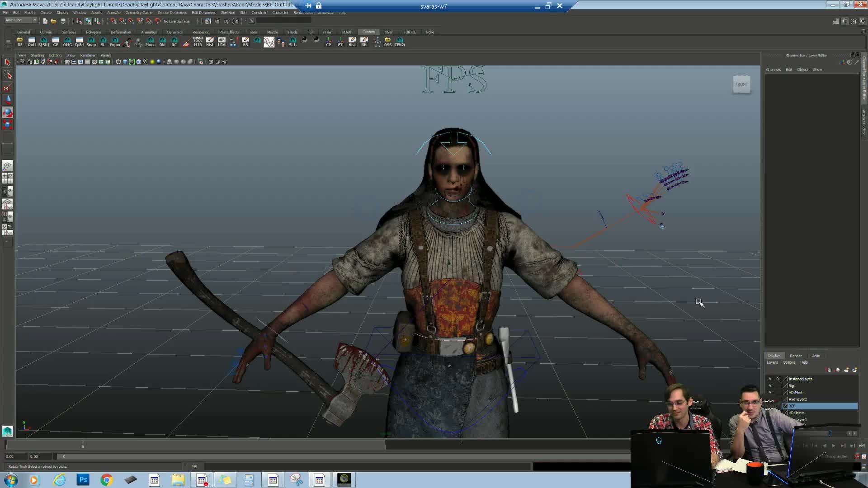Image resolution: width=868 pixels, height=488 pixels.
Task: Open panel View menu
Action: click(22, 55)
